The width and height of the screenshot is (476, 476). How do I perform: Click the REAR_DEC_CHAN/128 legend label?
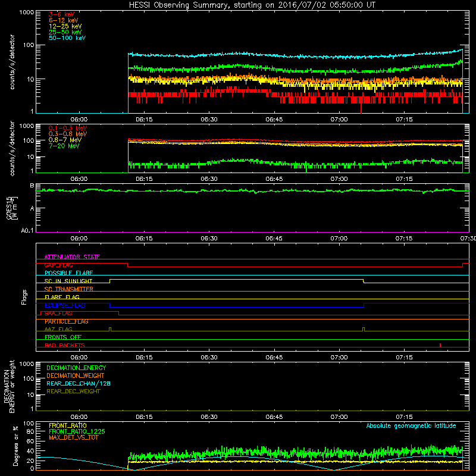pos(79,383)
